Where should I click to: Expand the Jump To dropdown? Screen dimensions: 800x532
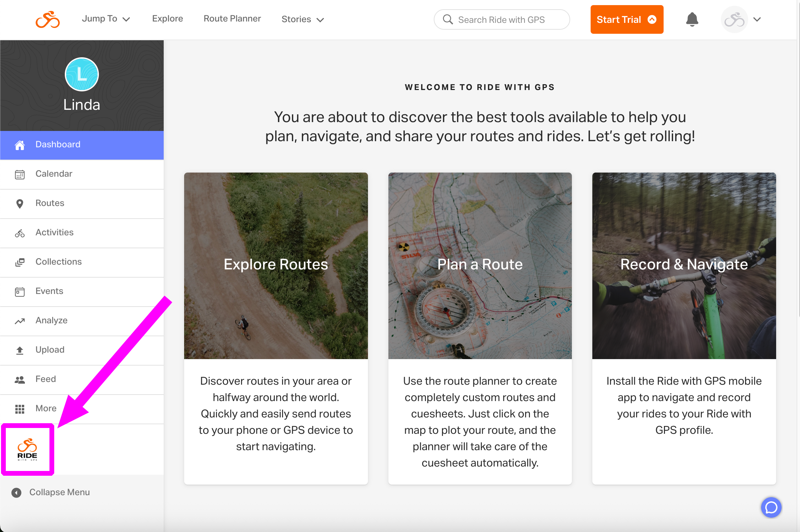(106, 19)
